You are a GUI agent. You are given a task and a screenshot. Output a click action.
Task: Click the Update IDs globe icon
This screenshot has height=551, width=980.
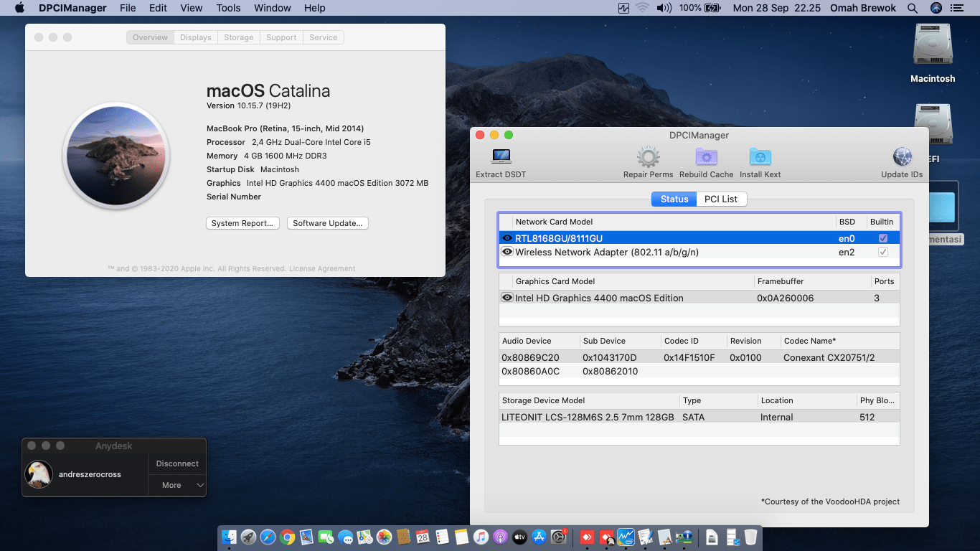pyautogui.click(x=901, y=156)
